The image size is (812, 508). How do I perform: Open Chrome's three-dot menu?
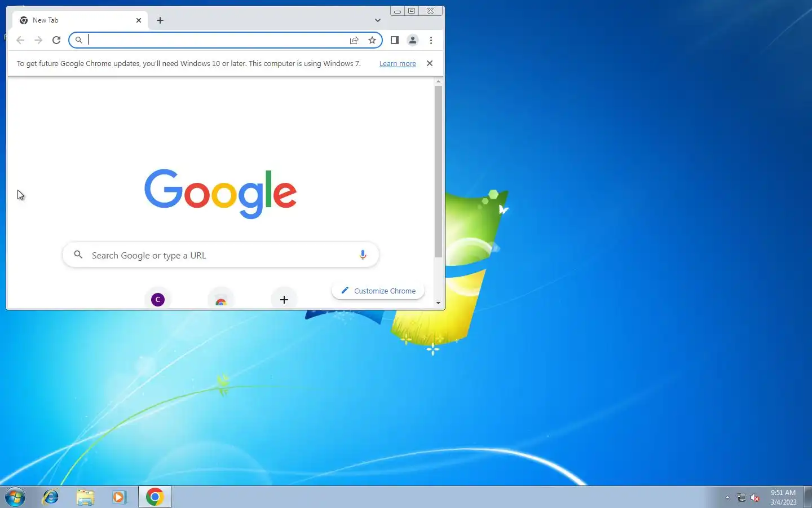tap(431, 40)
